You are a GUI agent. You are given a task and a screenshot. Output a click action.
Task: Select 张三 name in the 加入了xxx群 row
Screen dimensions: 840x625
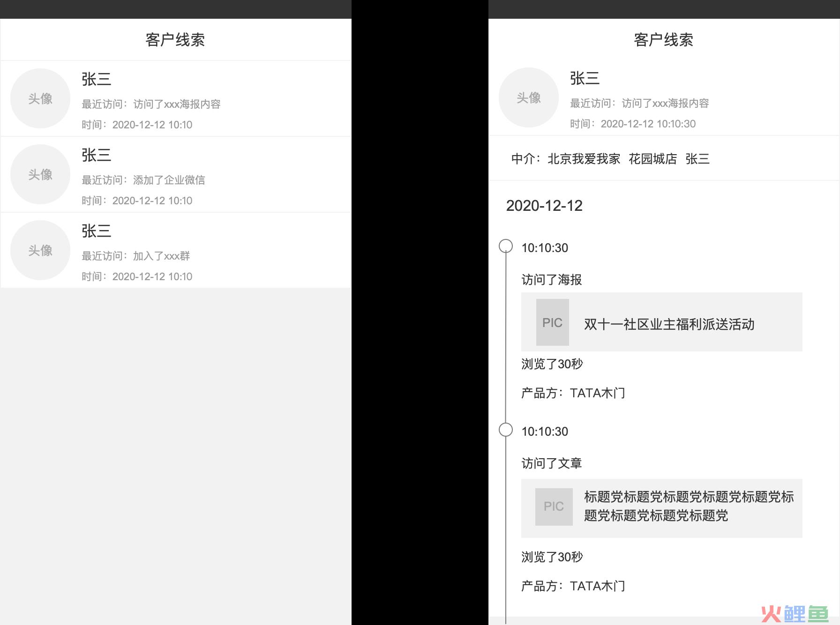click(x=97, y=231)
